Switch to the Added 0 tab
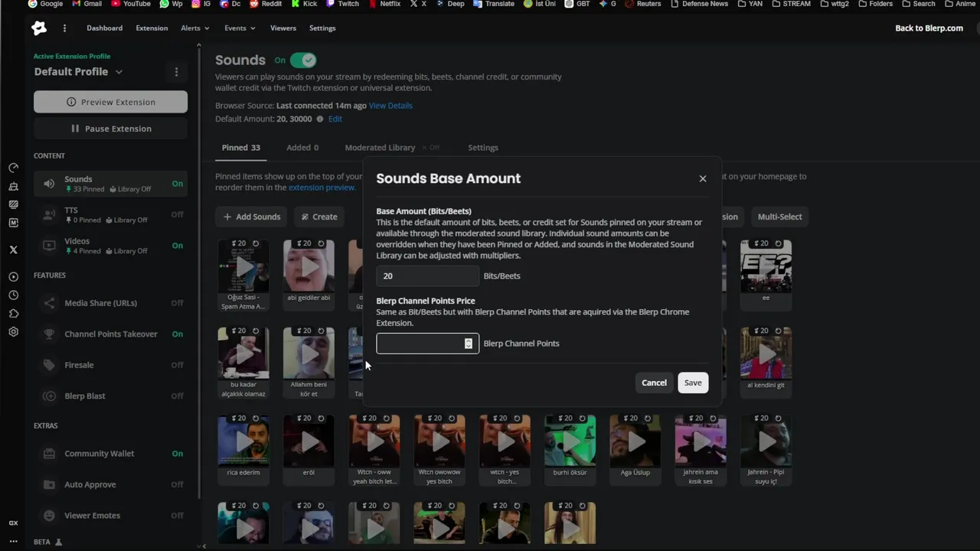This screenshot has height=551, width=980. click(x=302, y=148)
